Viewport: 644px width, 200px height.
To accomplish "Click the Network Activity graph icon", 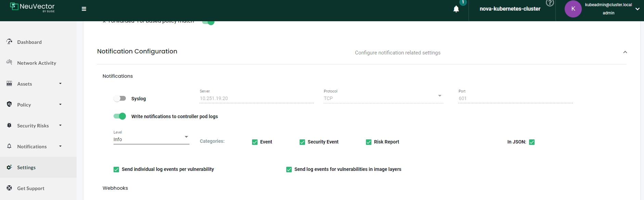I will [x=9, y=62].
